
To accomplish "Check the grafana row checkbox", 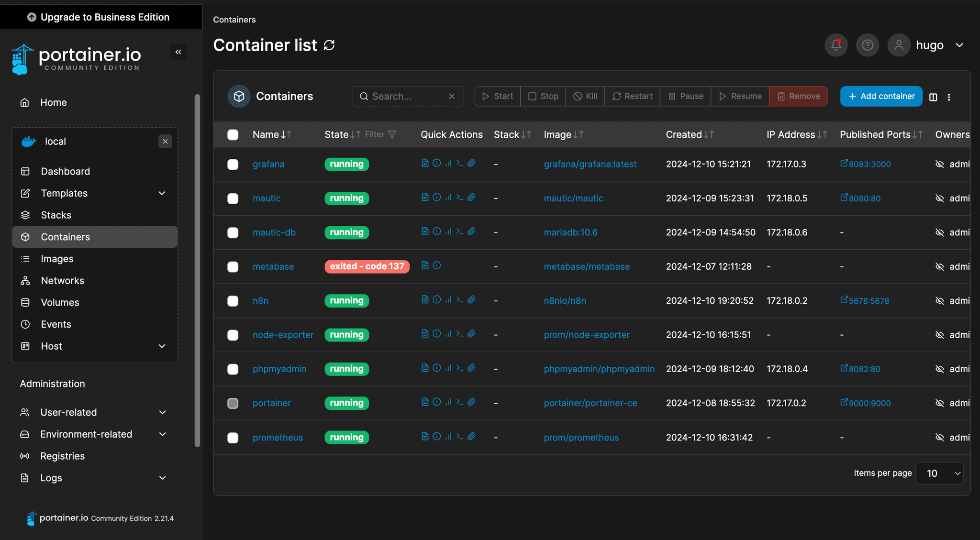I will pos(233,165).
